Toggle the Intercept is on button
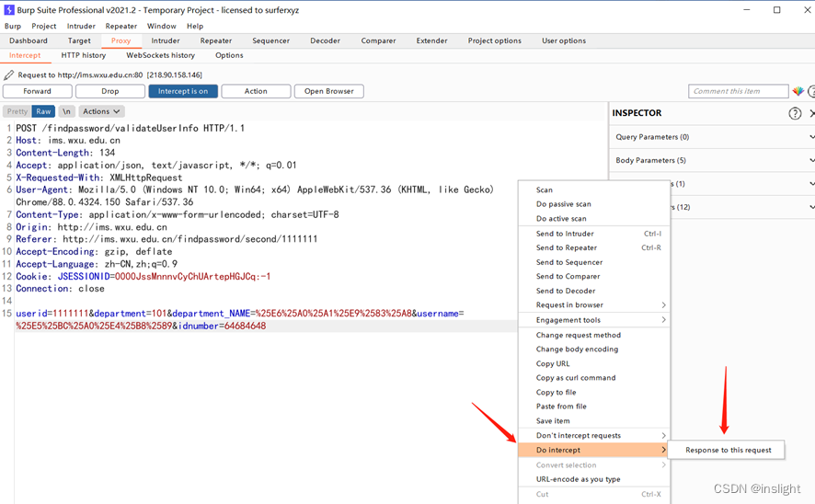Image resolution: width=815 pixels, height=504 pixels. coord(183,91)
